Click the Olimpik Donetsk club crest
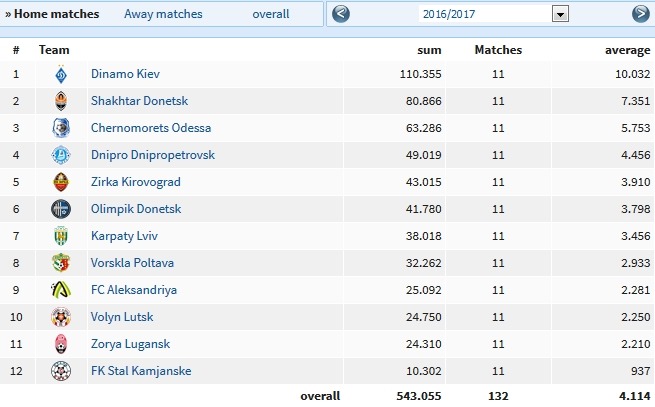Screen dimensions: 655x407 point(61,209)
